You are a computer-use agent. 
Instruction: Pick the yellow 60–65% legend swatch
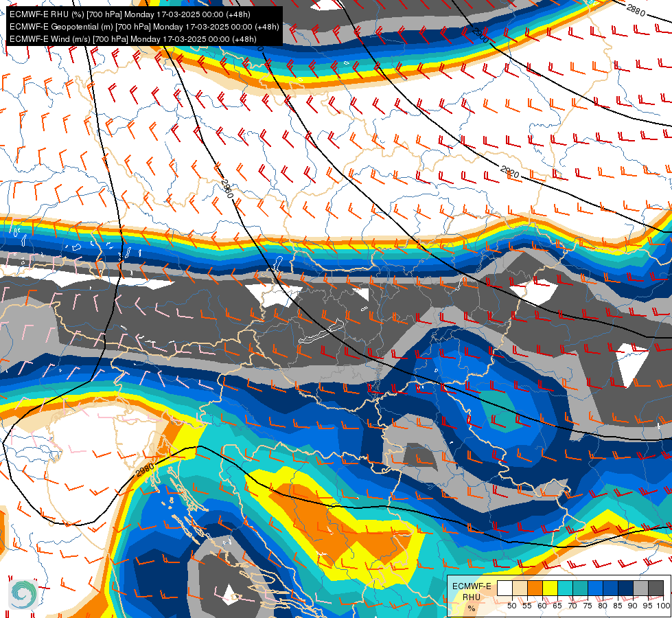550,588
